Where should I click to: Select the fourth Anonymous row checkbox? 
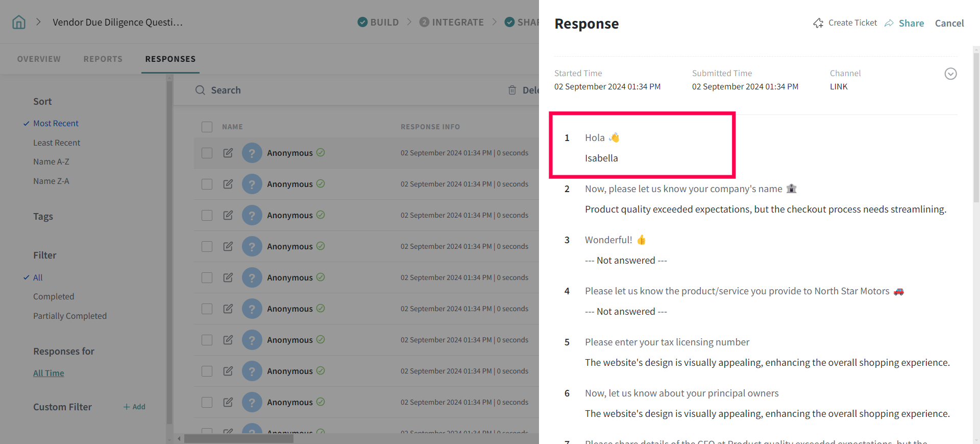207,246
